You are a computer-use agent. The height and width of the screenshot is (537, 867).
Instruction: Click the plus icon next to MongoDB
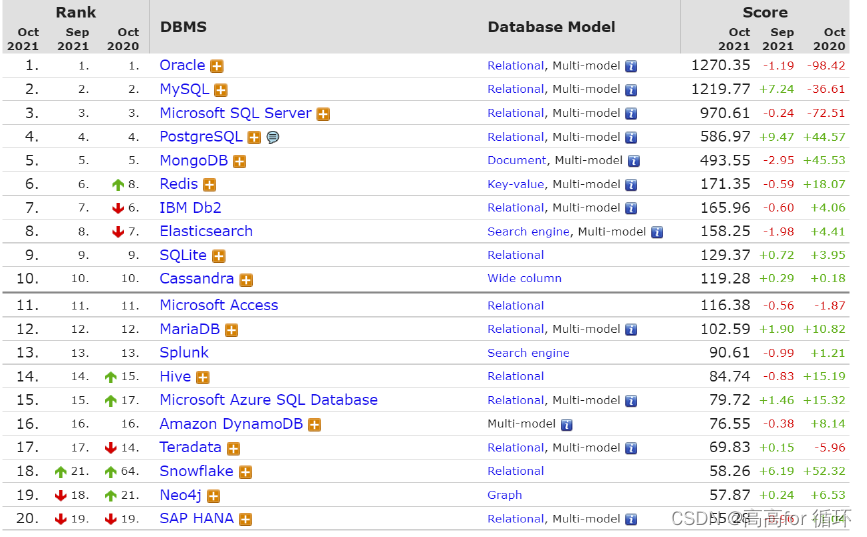[x=239, y=161]
